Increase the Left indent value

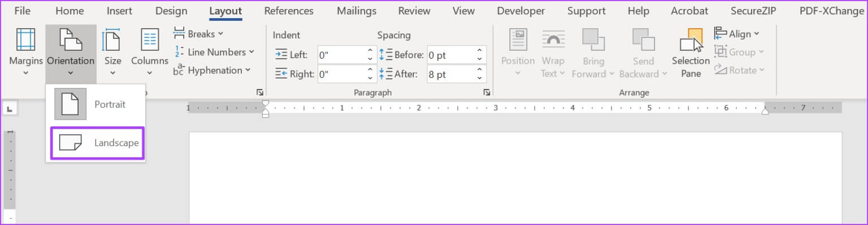371,51
